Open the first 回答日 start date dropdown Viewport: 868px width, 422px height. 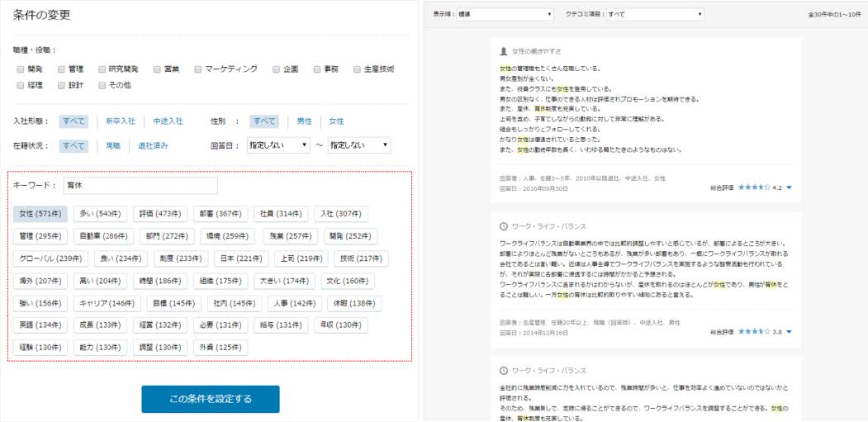pyautogui.click(x=277, y=145)
